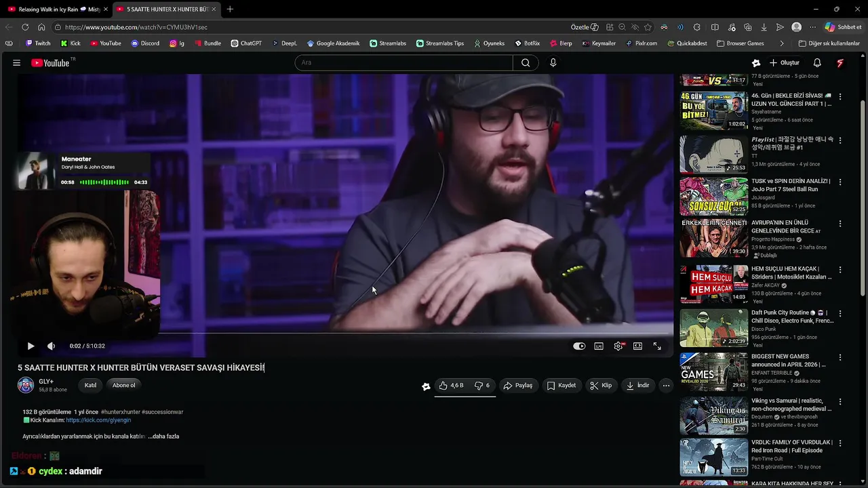Switch to theater mode
Viewport: 868px width, 488px height.
[637, 346]
